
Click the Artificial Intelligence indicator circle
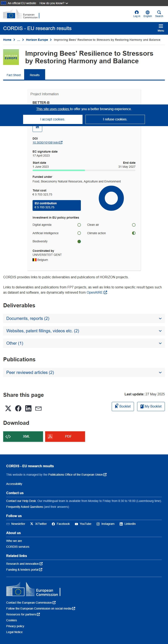pyautogui.click(x=79, y=233)
